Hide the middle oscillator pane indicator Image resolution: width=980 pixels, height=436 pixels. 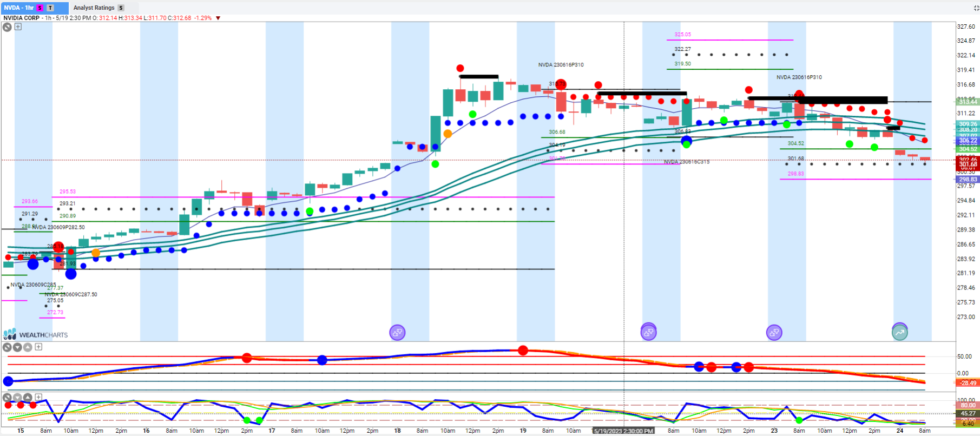(x=7, y=347)
